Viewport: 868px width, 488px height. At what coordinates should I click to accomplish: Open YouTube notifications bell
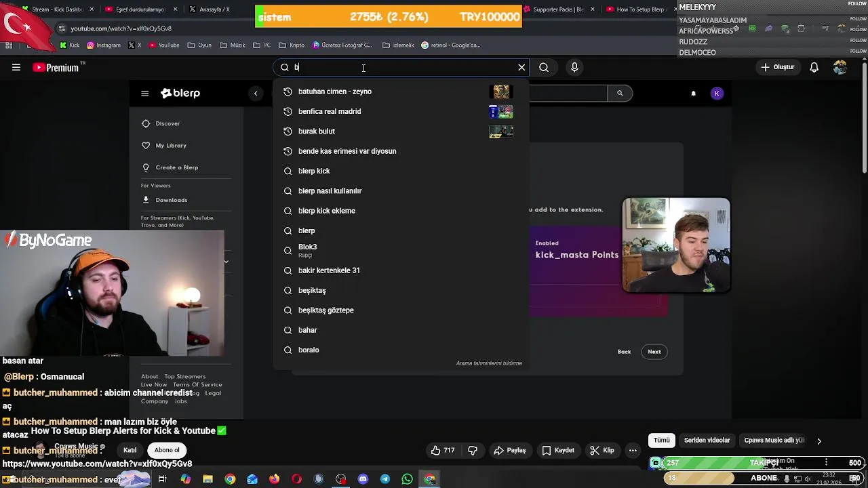click(814, 67)
